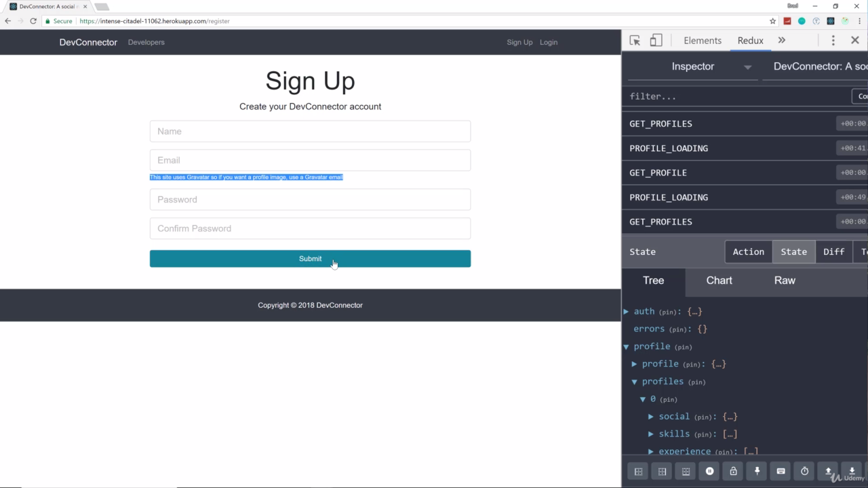
Task: Click the pin persist state icon
Action: pyautogui.click(x=757, y=471)
